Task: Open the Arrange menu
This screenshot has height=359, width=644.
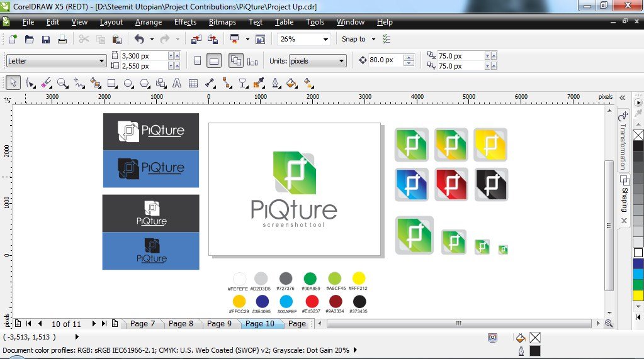Action: pos(149,22)
